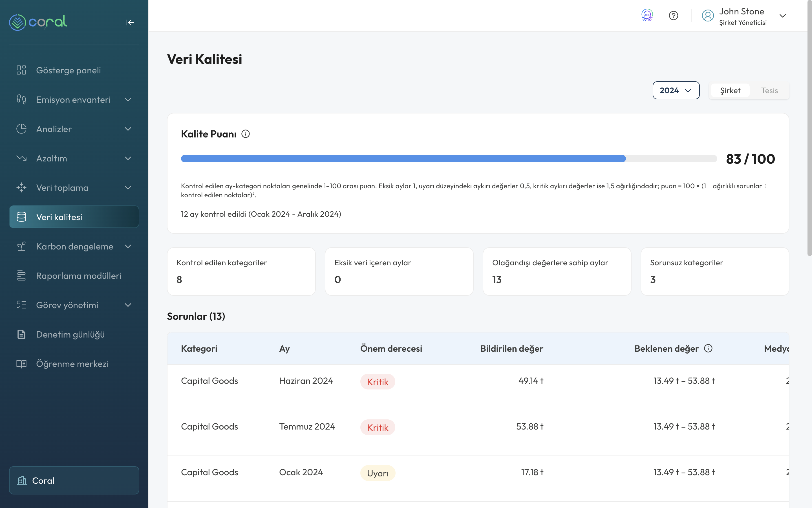Click the John Stone profile name
Screen dimensions: 812x508
[x=742, y=11]
